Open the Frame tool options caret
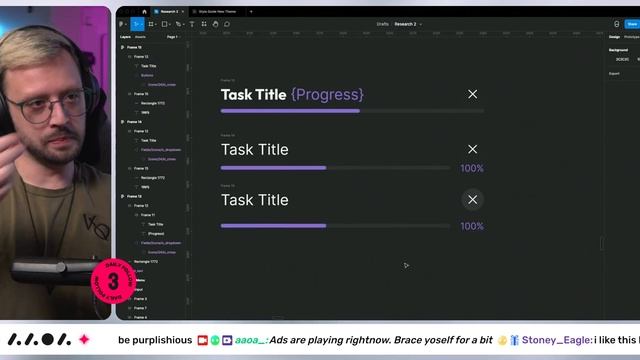 156,24
